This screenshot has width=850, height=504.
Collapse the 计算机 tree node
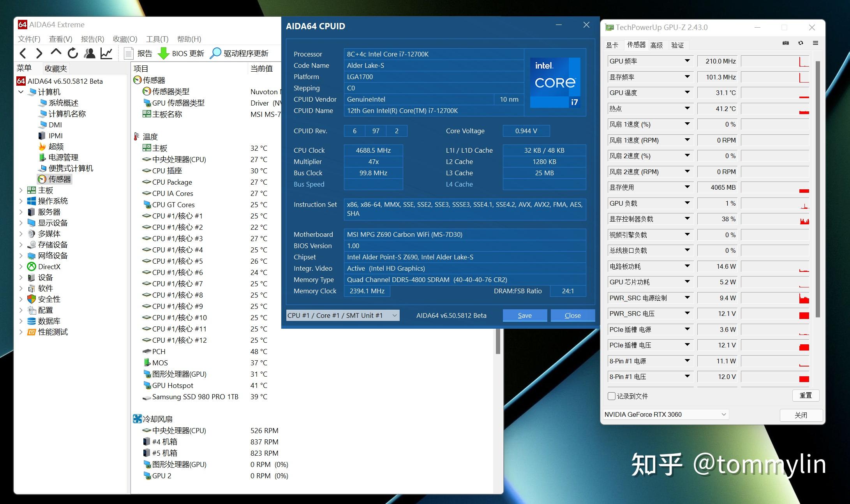pyautogui.click(x=21, y=92)
